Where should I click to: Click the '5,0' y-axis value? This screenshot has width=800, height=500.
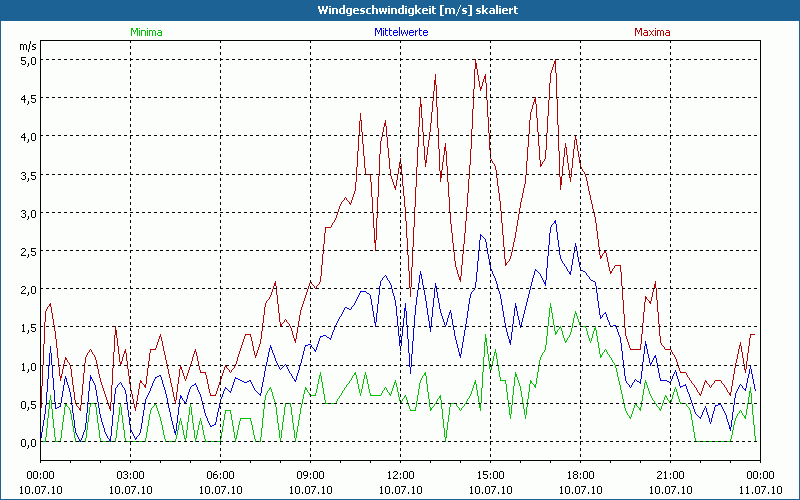[29, 60]
